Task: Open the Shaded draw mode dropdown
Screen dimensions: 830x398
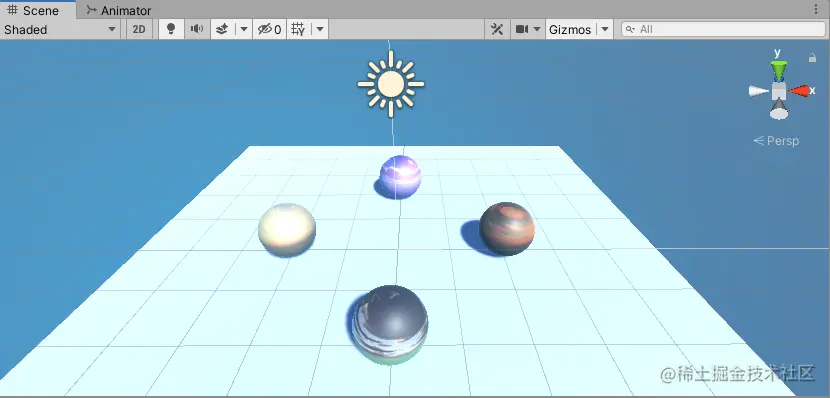Action: 60,29
